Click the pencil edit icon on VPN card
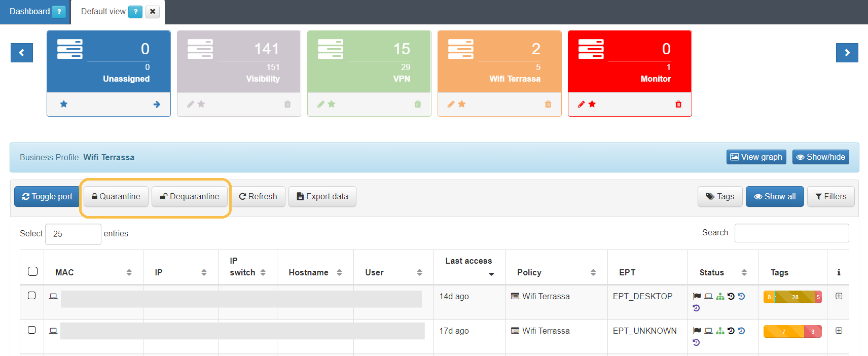This screenshot has height=356, width=868. coord(320,104)
